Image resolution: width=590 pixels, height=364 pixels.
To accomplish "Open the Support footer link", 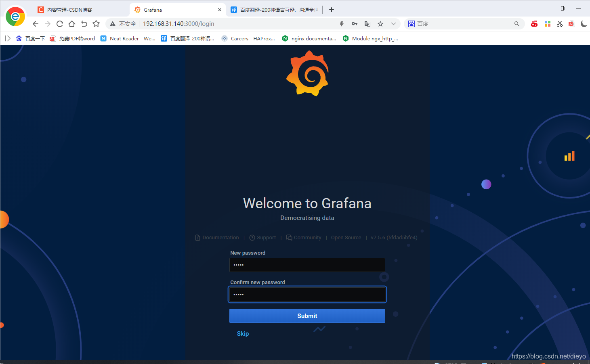I will point(262,238).
